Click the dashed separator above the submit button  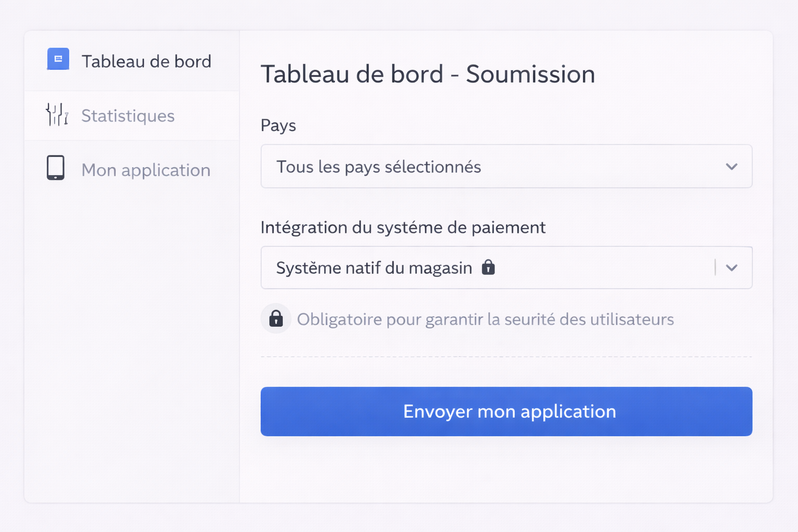[x=506, y=357]
